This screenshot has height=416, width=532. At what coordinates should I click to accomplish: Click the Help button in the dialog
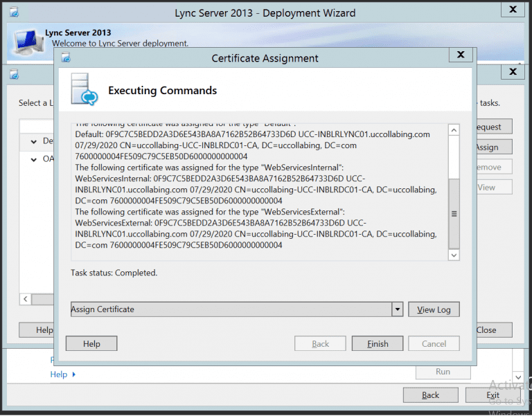pos(91,343)
